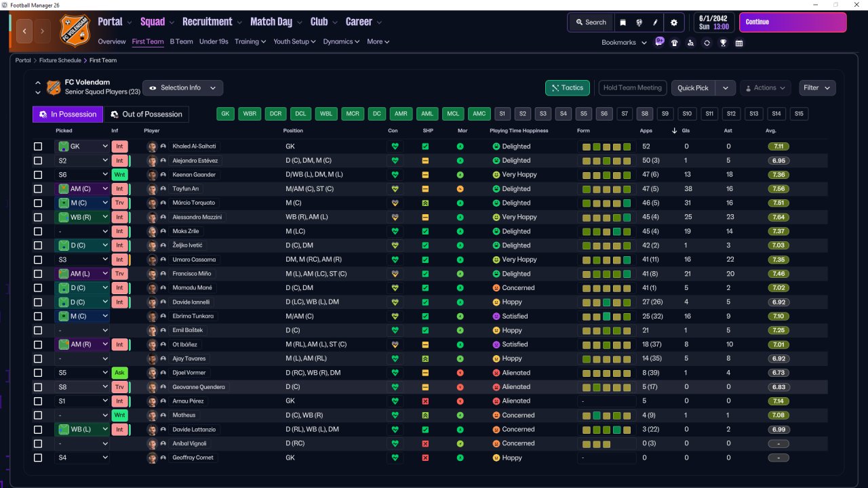Switch to the Out of Possession tab
Image resolution: width=868 pixels, height=488 pixels.
click(x=146, y=115)
